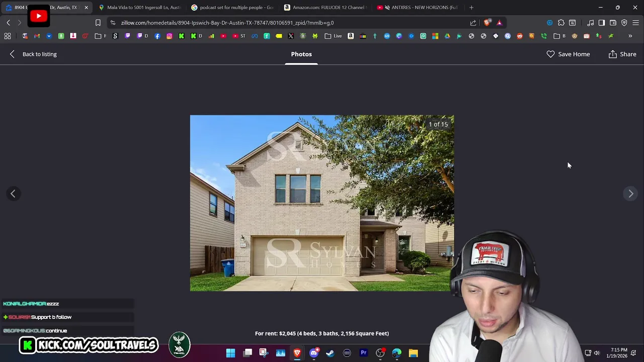Click the 7:15 PM clock in taskbar
Image resolution: width=644 pixels, height=362 pixels.
pyautogui.click(x=616, y=353)
